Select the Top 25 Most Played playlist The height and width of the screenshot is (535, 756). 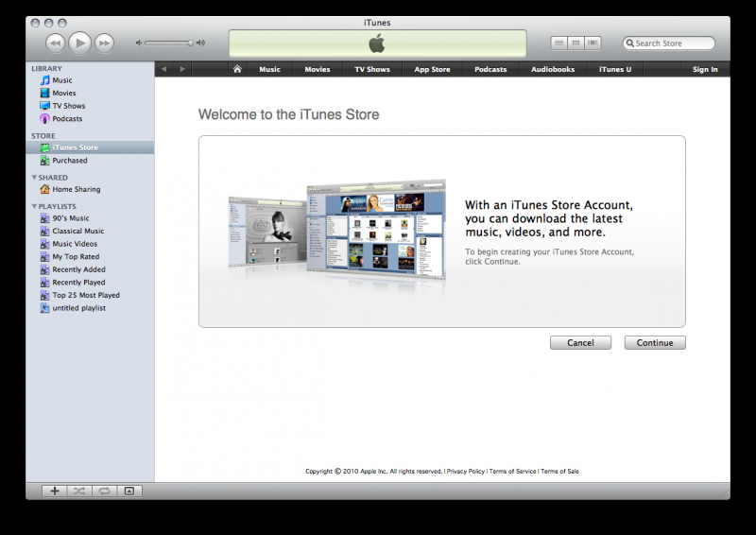click(86, 295)
